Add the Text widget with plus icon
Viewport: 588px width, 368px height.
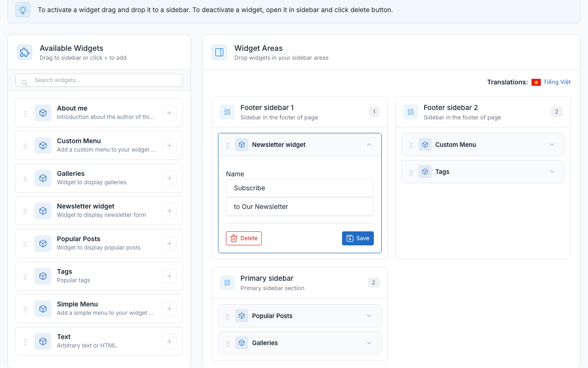[x=169, y=341]
